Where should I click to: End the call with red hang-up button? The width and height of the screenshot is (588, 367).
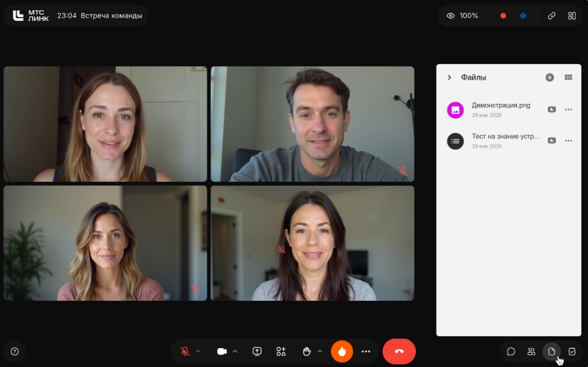399,351
